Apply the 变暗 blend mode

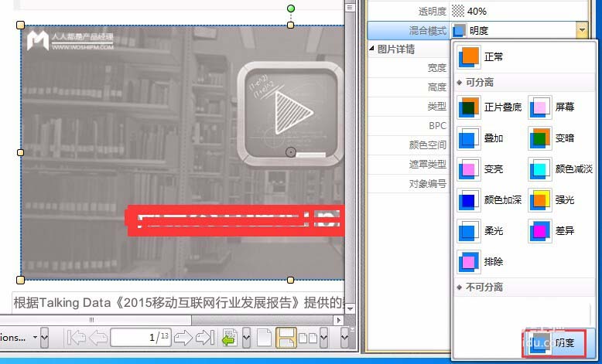click(x=551, y=138)
